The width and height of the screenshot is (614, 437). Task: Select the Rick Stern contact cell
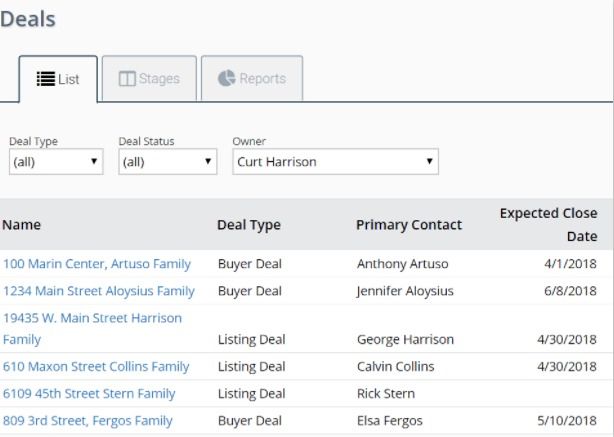(x=386, y=394)
